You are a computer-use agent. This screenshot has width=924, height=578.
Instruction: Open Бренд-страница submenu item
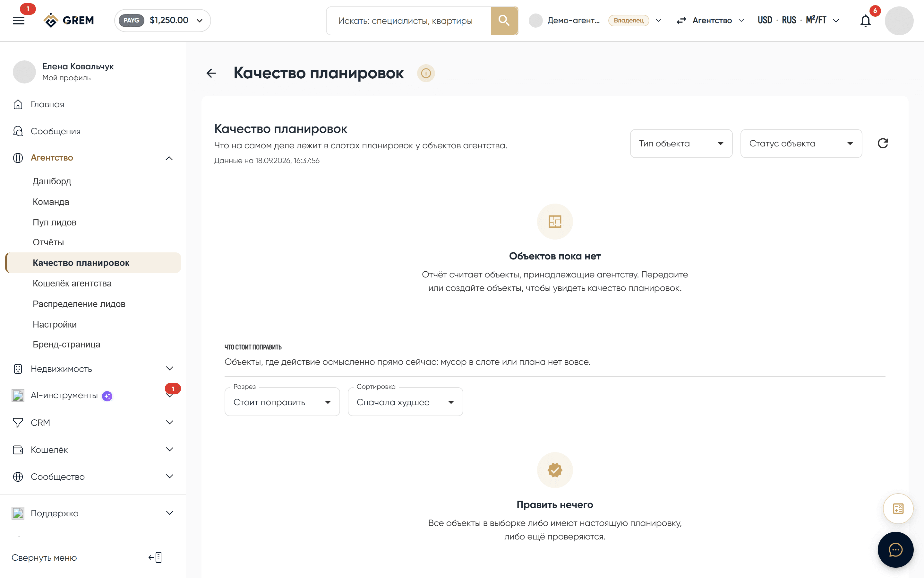click(x=66, y=345)
